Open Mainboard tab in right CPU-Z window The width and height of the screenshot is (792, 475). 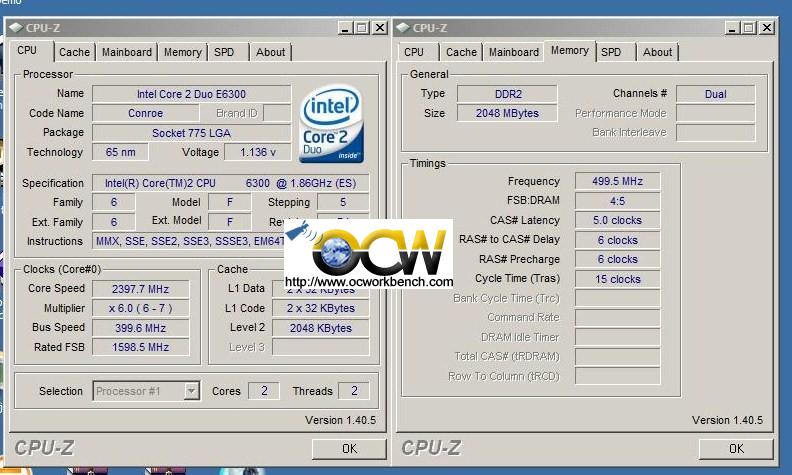coord(514,52)
